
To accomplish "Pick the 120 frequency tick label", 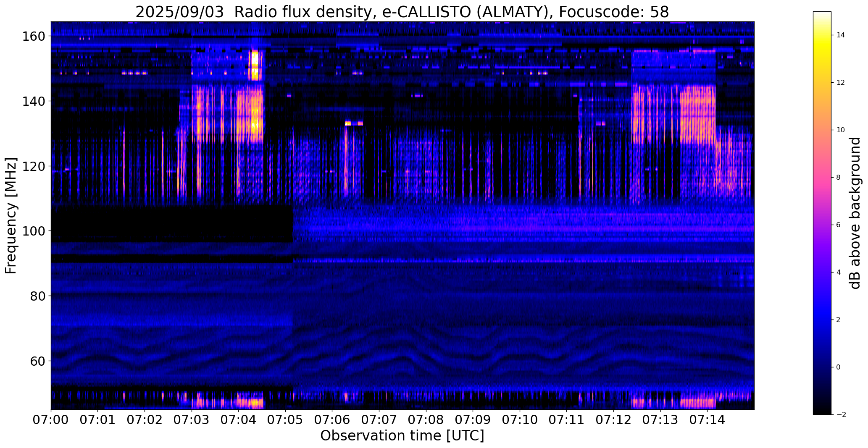I will [34, 166].
